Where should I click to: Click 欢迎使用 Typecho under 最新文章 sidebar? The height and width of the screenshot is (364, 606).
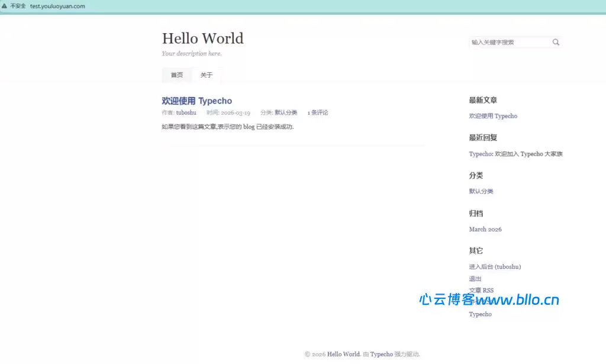[493, 116]
